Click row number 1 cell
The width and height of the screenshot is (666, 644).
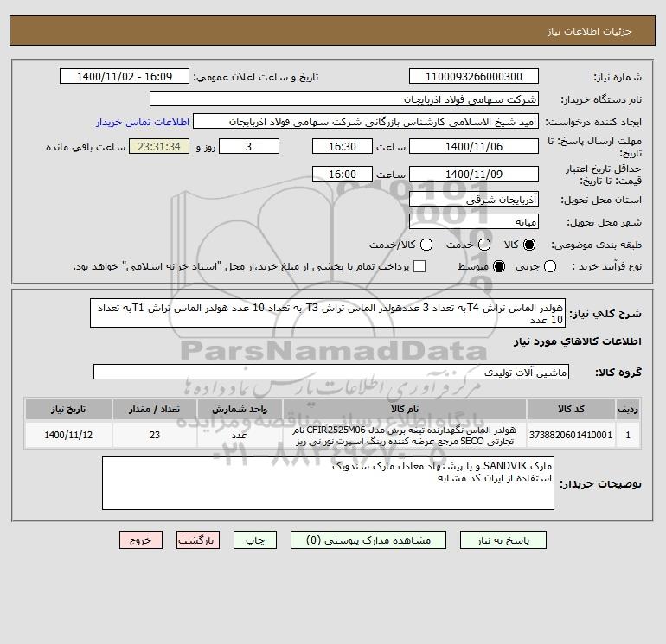point(628,435)
